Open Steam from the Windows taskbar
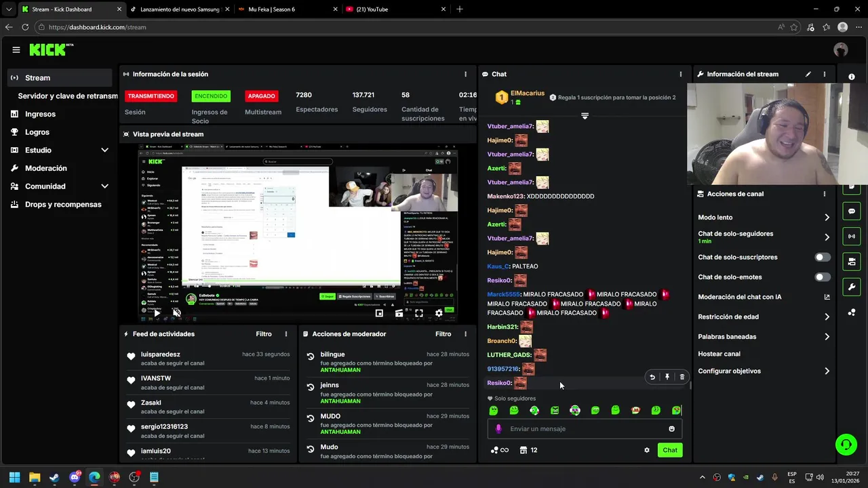The image size is (868, 488). (54, 477)
